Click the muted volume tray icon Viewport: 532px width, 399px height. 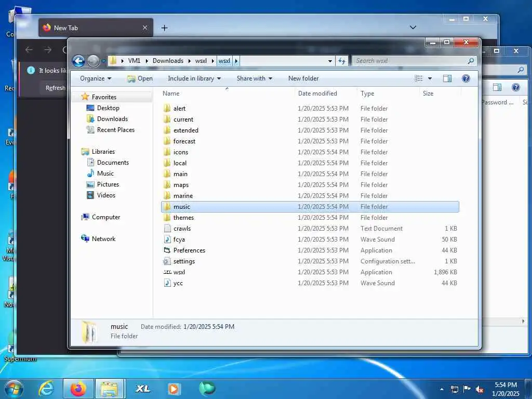(480, 390)
